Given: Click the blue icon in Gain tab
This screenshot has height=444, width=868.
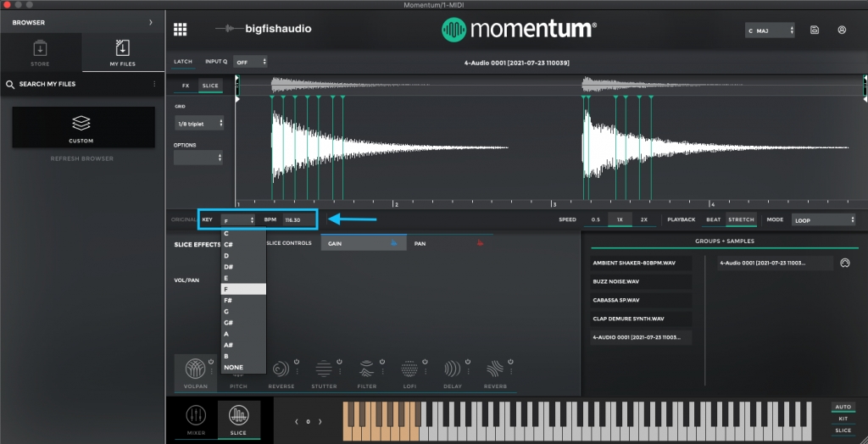Looking at the screenshot, I should [x=394, y=242].
